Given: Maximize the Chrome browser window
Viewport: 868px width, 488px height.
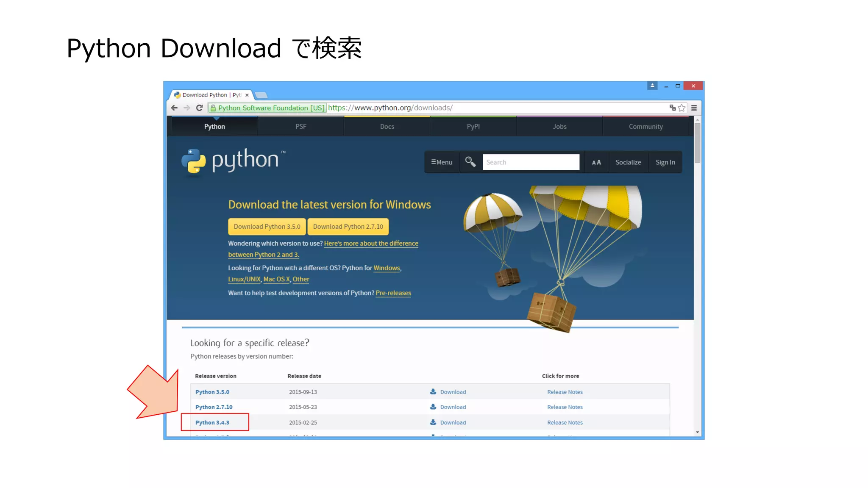Looking at the screenshot, I should 678,86.
